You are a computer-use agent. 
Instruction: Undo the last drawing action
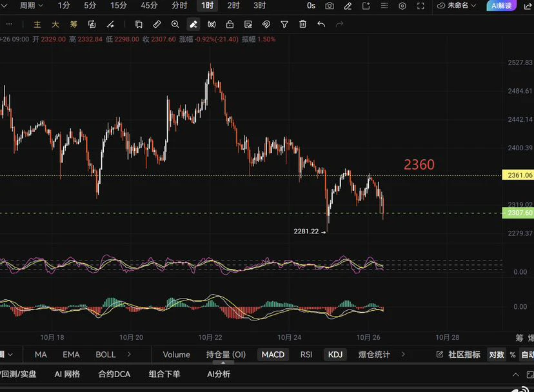point(321,24)
